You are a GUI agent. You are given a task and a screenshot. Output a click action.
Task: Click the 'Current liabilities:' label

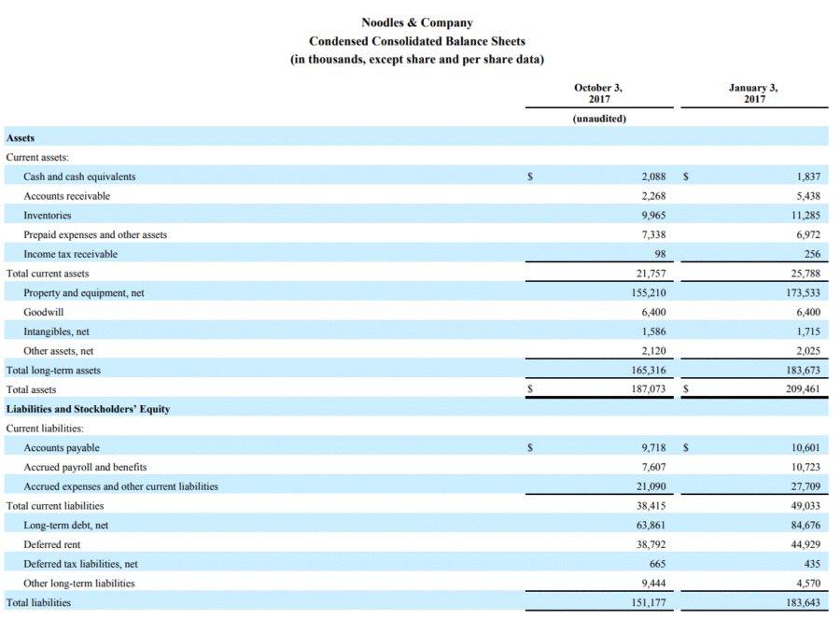(x=45, y=429)
